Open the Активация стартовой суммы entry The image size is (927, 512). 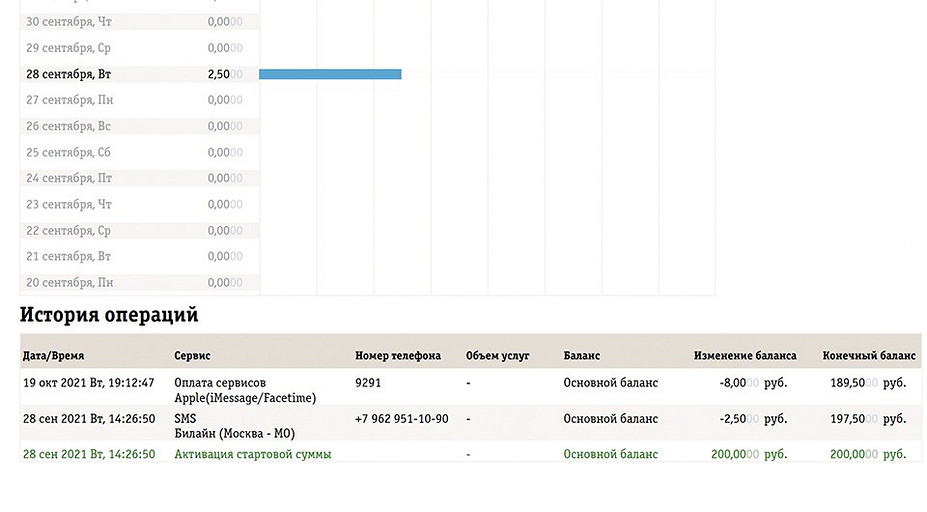coord(252,454)
